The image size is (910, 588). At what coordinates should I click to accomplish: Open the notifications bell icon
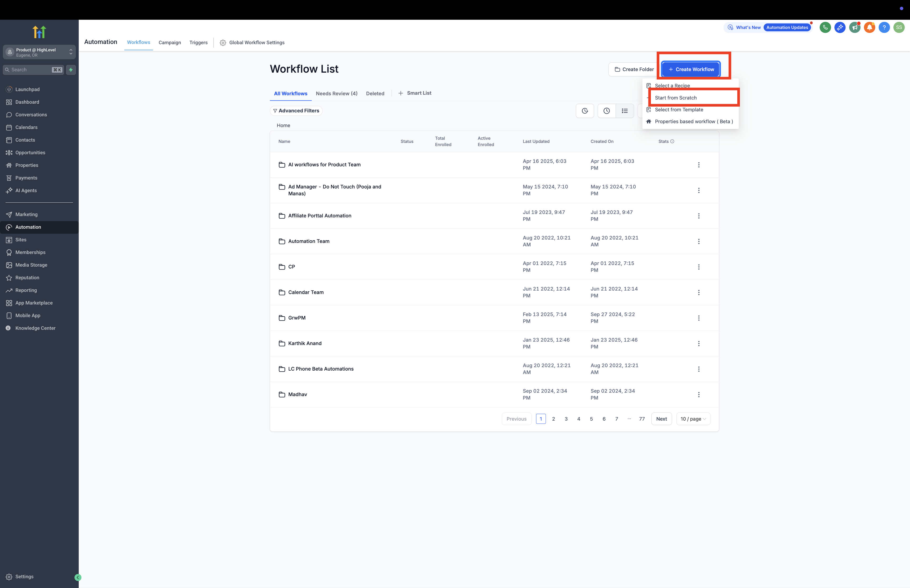click(x=869, y=27)
